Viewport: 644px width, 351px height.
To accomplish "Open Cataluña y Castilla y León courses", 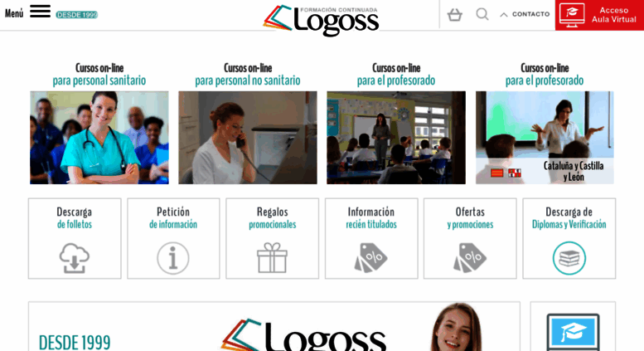I will [545, 138].
